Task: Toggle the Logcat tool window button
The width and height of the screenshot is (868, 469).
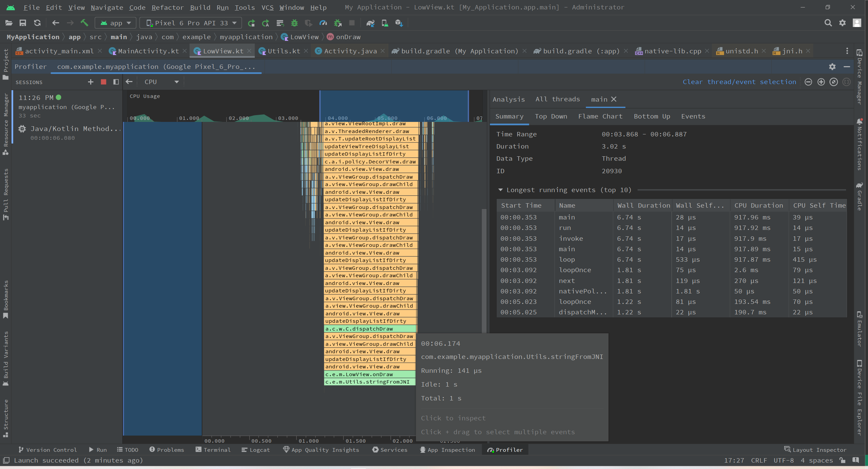Action: 256,450
